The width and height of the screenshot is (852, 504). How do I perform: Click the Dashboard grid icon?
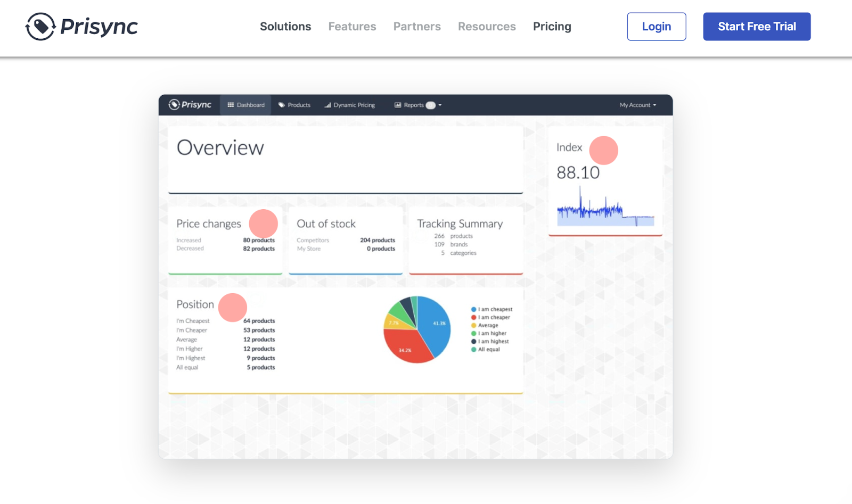231,105
